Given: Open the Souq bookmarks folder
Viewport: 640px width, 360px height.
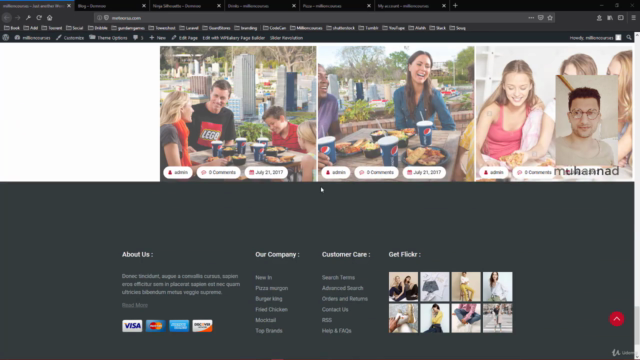Looking at the screenshot, I should click(458, 28).
